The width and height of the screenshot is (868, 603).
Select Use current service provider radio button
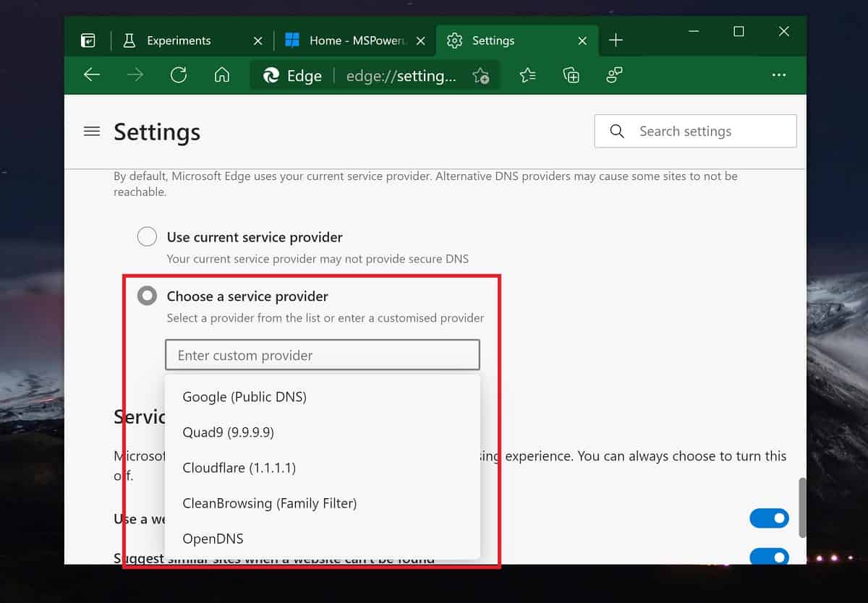click(x=147, y=237)
